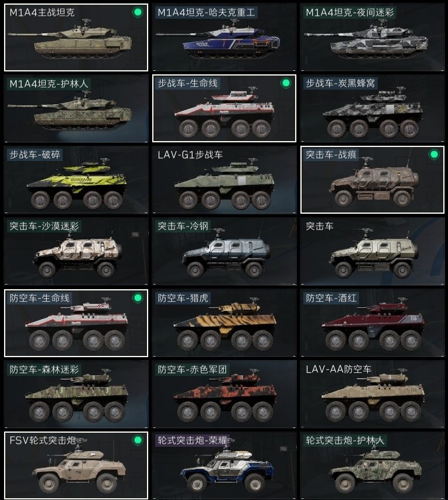Choose the dark red 防空车-酒红 skin
Image resolution: width=448 pixels, height=500 pixels.
pyautogui.click(x=372, y=323)
